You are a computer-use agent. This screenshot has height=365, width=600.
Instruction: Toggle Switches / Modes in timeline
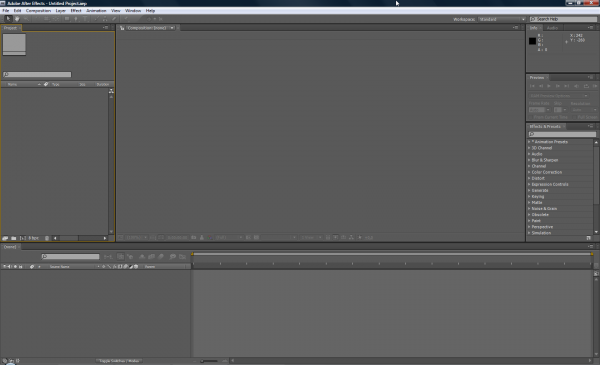(119, 361)
